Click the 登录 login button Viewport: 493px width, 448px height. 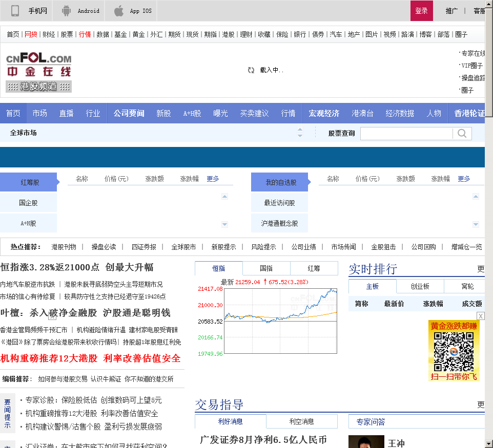coord(421,11)
